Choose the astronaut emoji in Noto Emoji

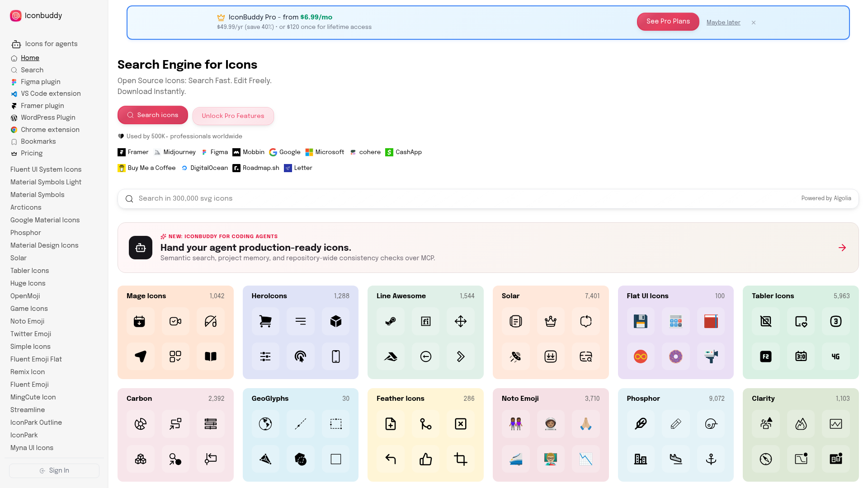pos(551,424)
